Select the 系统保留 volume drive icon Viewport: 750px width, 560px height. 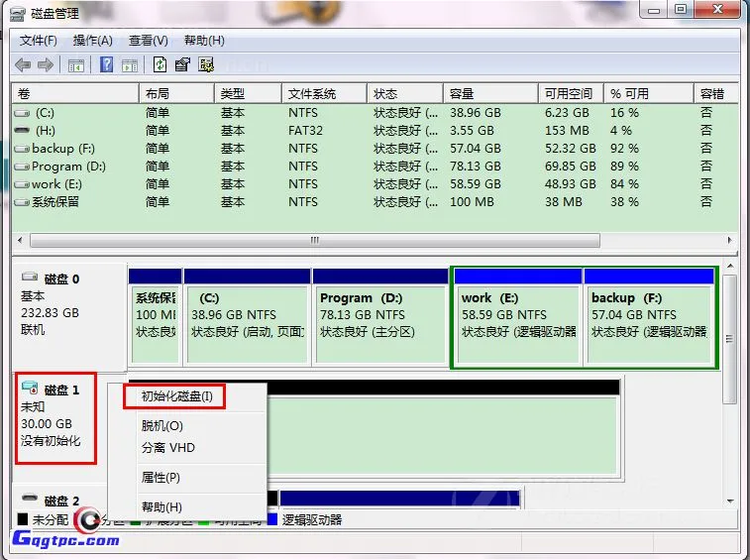22,202
